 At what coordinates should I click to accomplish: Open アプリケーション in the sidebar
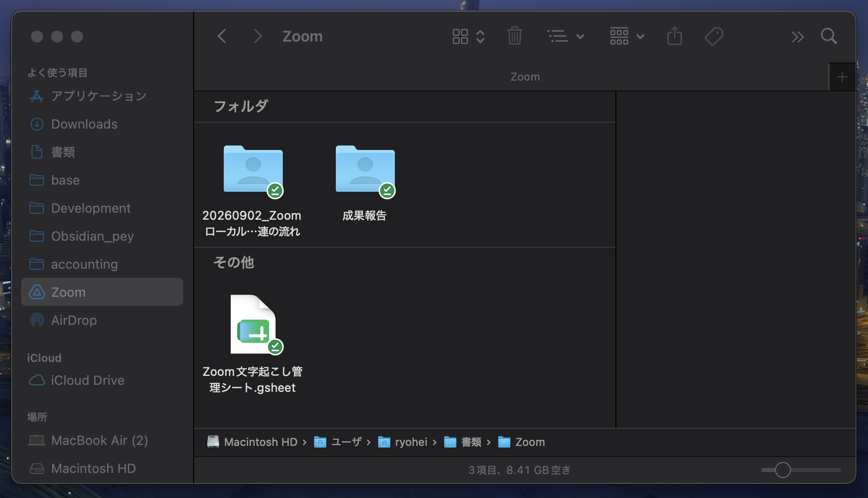tap(102, 96)
